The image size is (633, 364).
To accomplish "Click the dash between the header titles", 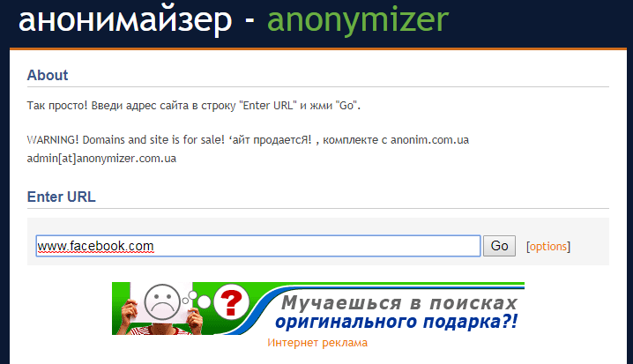I will point(249,20).
